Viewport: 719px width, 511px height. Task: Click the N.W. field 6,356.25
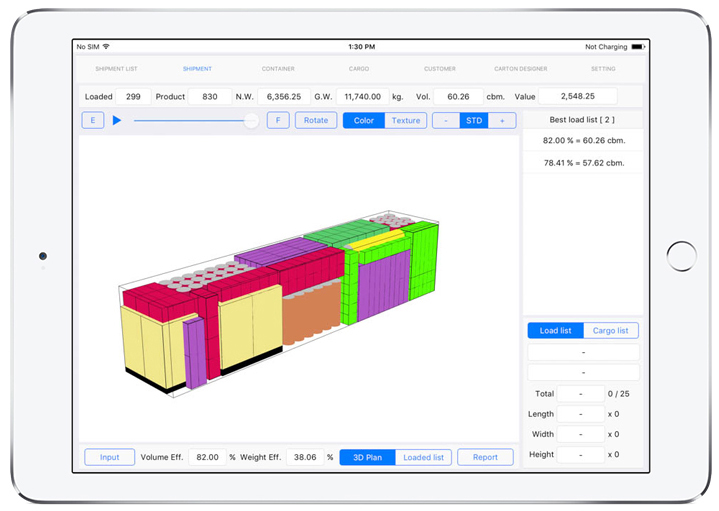tap(284, 96)
